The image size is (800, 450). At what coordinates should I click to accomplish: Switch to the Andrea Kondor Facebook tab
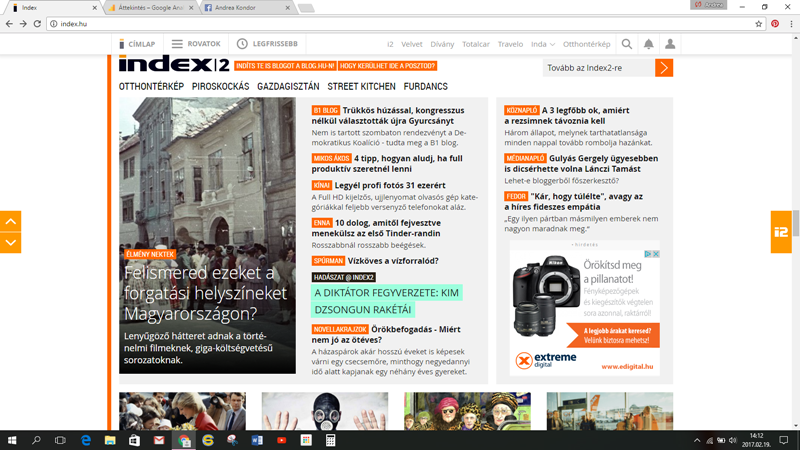247,8
